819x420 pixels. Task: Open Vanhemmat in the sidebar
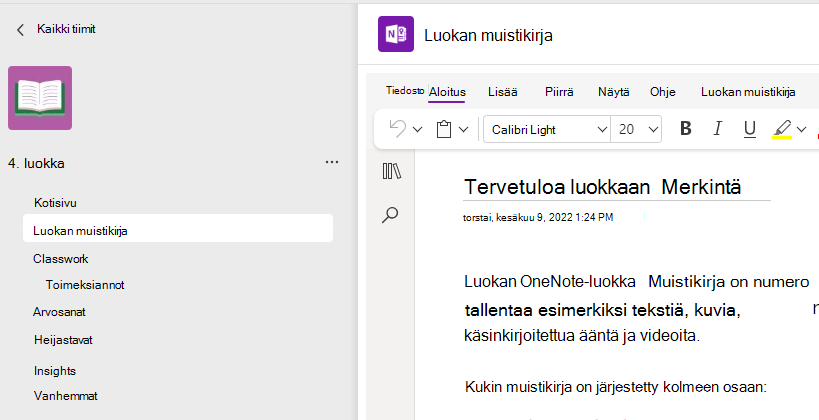(66, 396)
